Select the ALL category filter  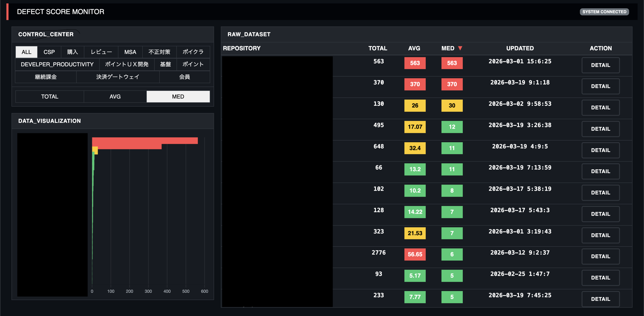pos(26,52)
